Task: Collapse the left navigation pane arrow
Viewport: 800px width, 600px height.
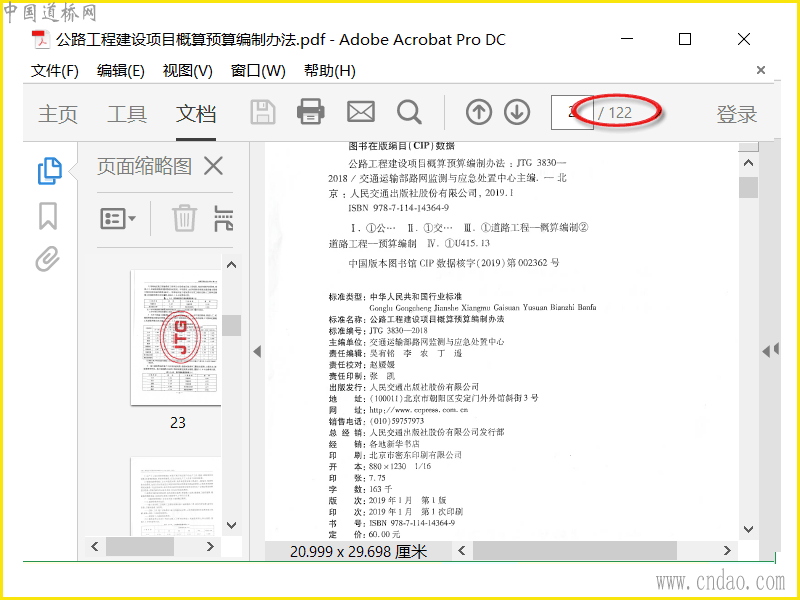Action: coord(257,351)
